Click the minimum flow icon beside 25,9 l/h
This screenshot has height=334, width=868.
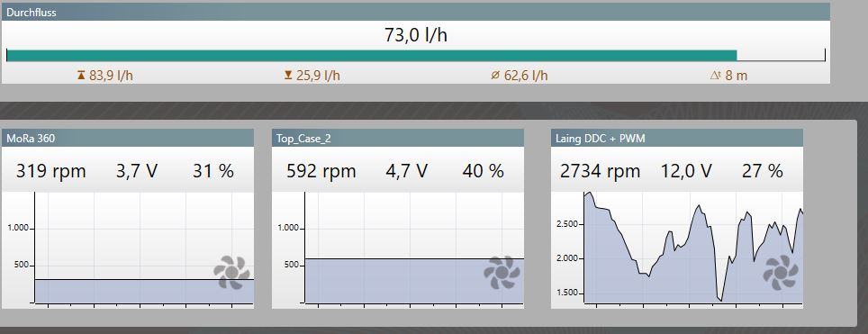click(x=288, y=76)
